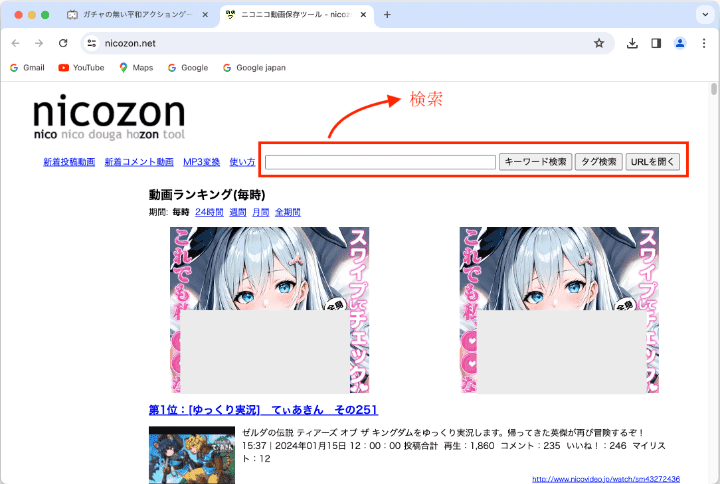Open 新着投稿動画 link
The height and width of the screenshot is (484, 720).
tap(69, 162)
